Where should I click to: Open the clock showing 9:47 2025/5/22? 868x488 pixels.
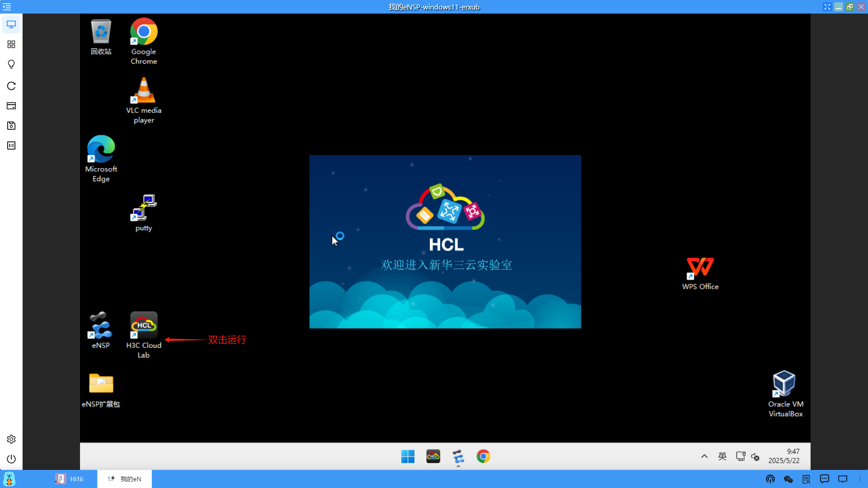(784, 456)
